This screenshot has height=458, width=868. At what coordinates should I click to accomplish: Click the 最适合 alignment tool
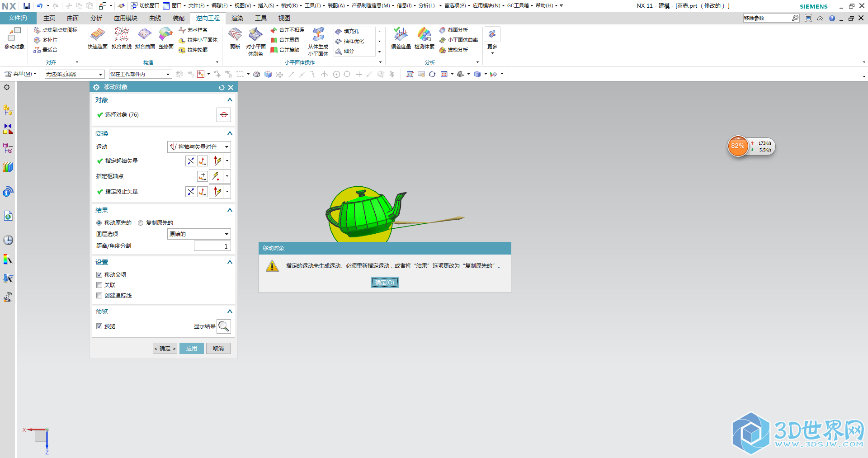coord(46,50)
